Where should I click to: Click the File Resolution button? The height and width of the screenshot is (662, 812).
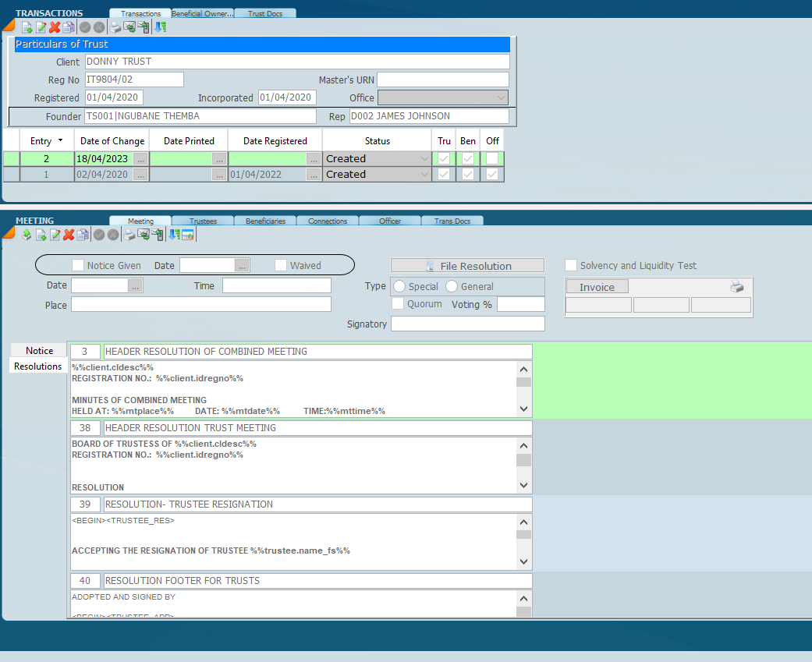click(467, 266)
